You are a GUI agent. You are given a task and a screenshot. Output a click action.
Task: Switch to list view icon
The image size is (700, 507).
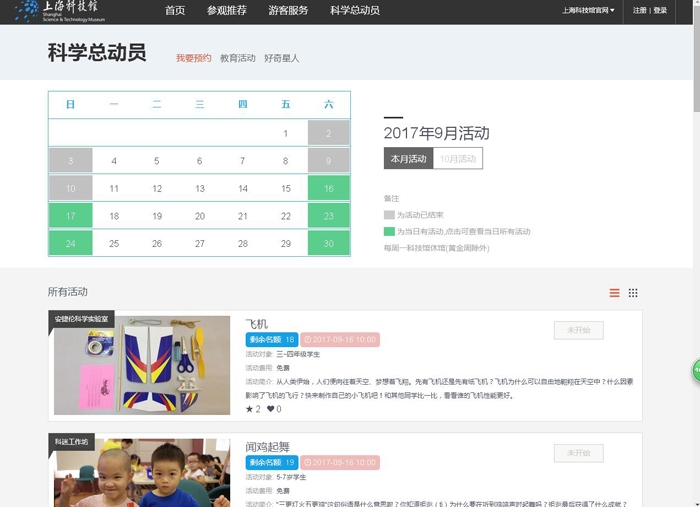click(x=614, y=293)
